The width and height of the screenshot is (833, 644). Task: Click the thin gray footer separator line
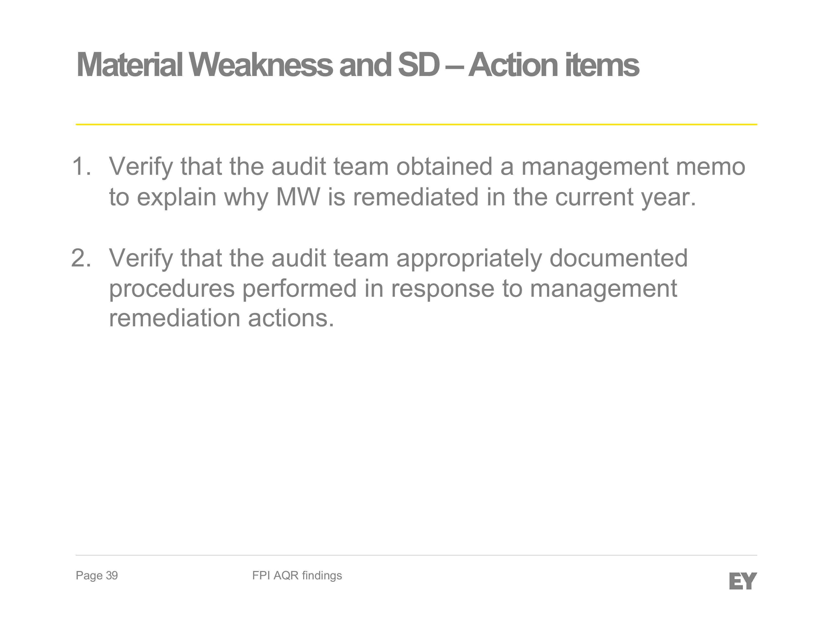tap(416, 555)
